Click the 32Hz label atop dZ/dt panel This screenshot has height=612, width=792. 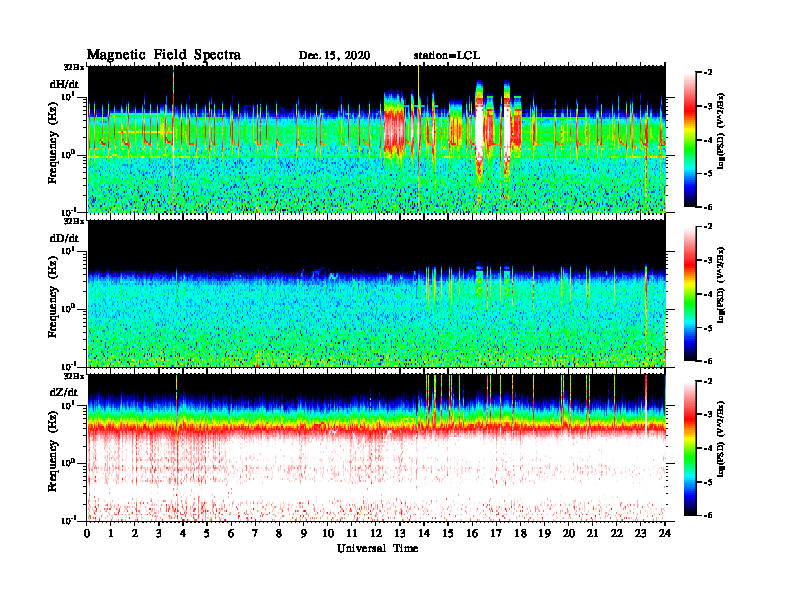pos(73,376)
